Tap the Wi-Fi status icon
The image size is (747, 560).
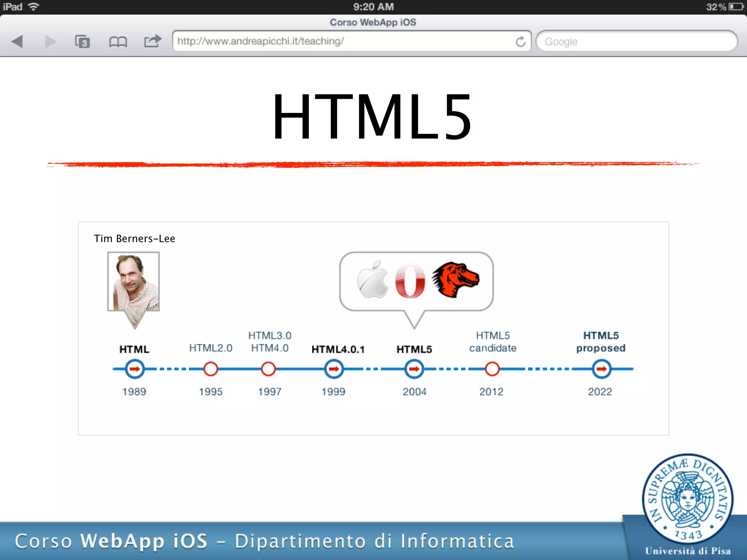pyautogui.click(x=34, y=7)
